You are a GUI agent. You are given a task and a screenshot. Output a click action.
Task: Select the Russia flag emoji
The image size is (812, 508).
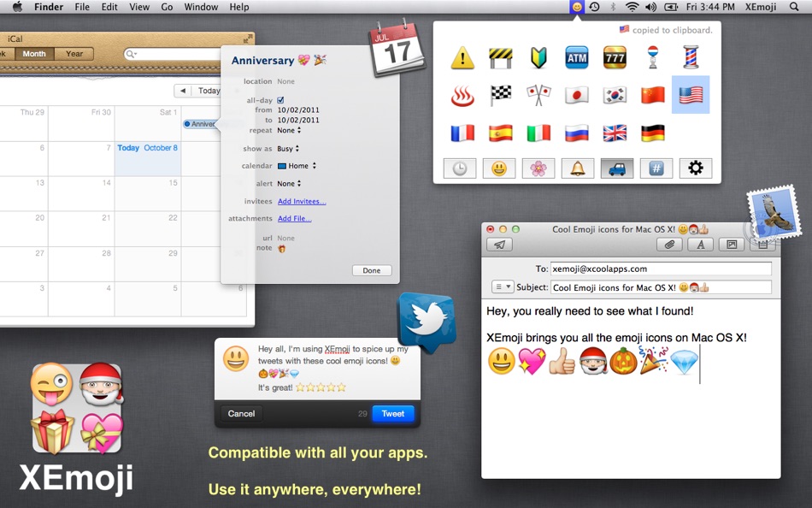(x=576, y=133)
